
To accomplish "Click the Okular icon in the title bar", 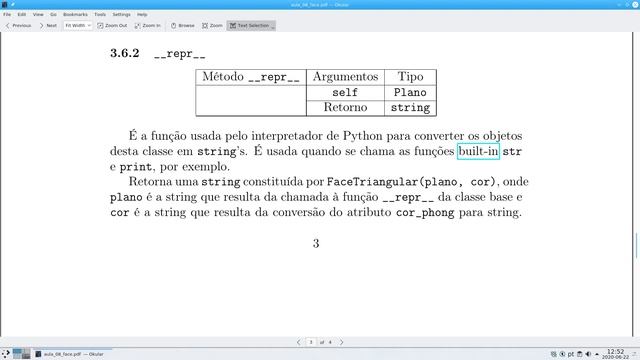I will coord(4,4).
